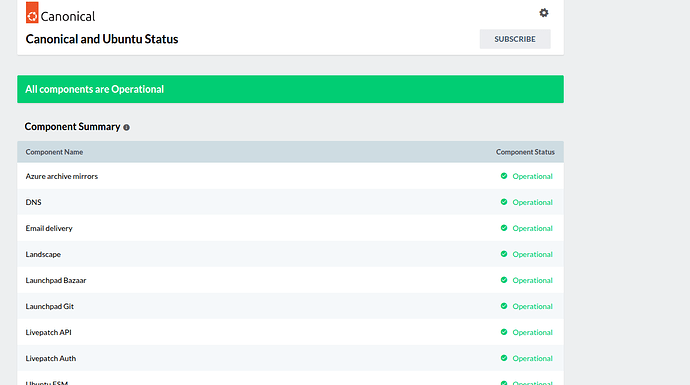Click the Component Status column header

(525, 152)
